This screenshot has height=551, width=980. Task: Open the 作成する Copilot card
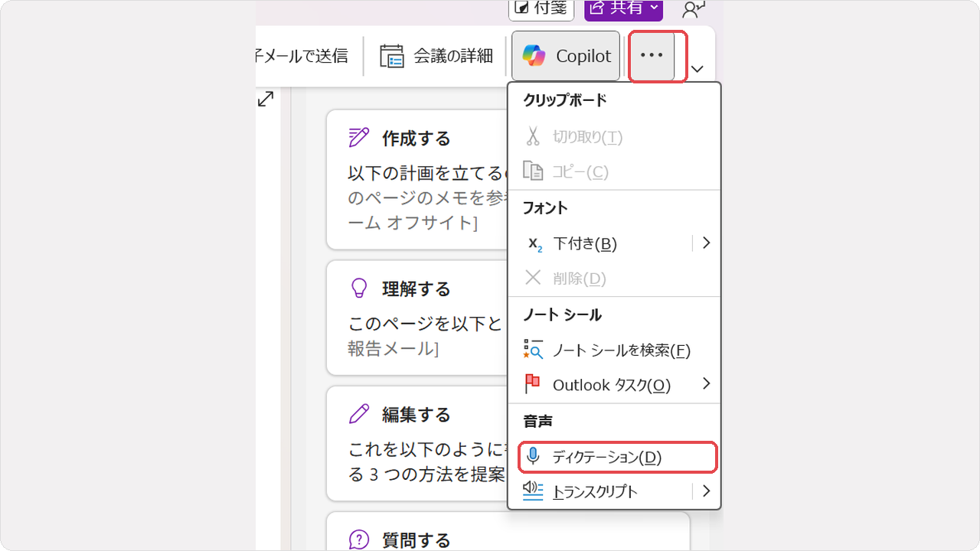(416, 180)
